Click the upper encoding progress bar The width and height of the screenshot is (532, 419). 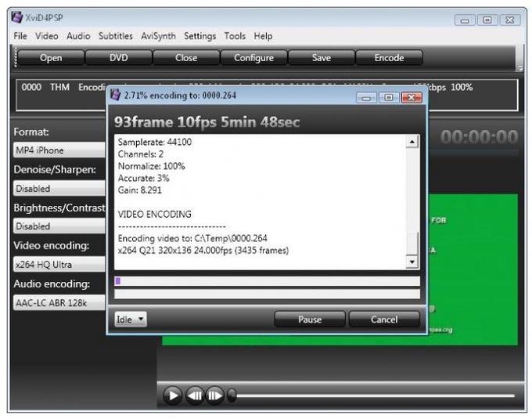(267, 281)
